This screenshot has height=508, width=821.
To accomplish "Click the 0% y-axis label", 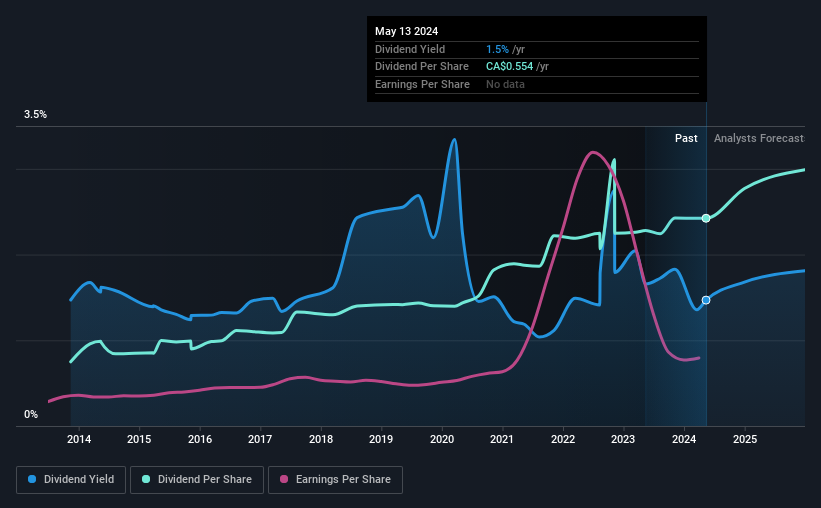I will pos(31,414).
